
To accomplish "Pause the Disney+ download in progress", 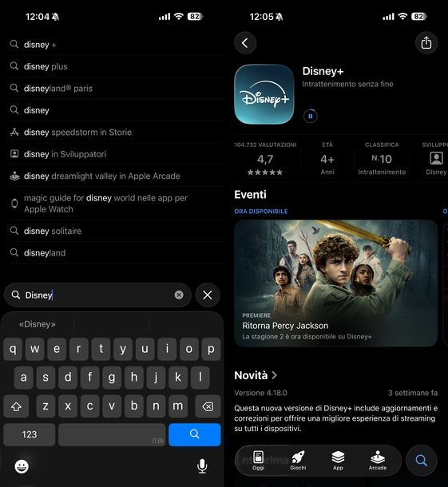I will tap(311, 116).
